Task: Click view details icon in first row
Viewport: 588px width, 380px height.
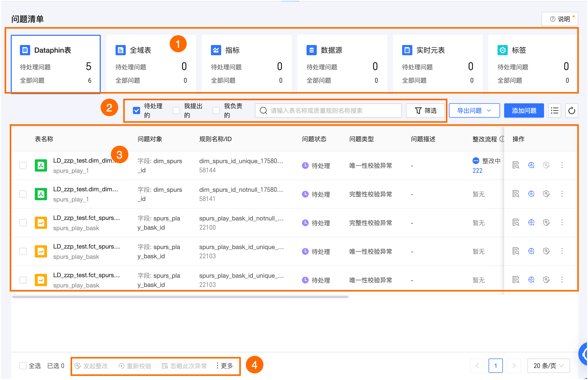Action: [x=516, y=165]
